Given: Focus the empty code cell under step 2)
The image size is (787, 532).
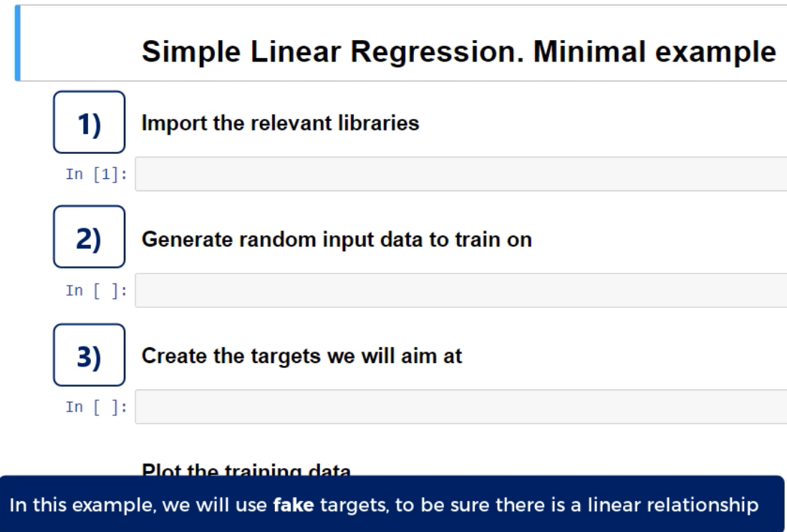Looking at the screenshot, I should click(x=460, y=290).
